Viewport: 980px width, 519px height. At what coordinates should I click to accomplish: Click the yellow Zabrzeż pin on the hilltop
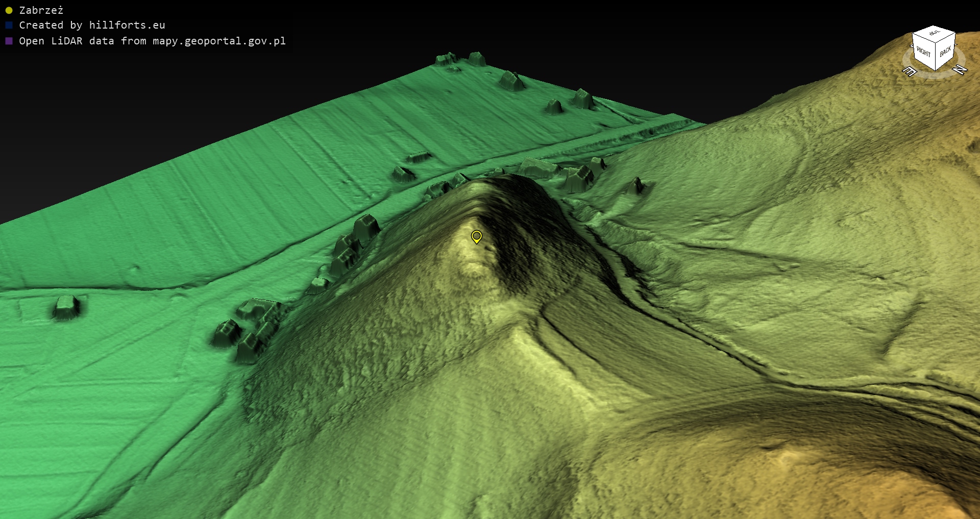476,236
